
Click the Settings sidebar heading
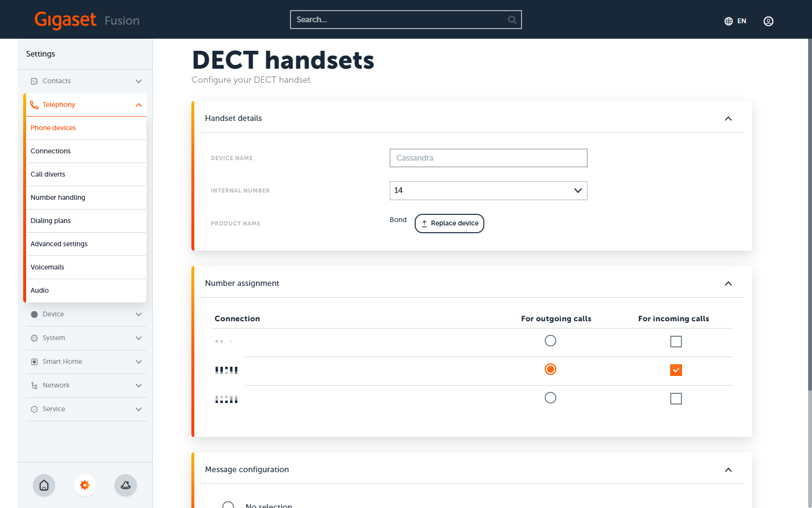(41, 54)
